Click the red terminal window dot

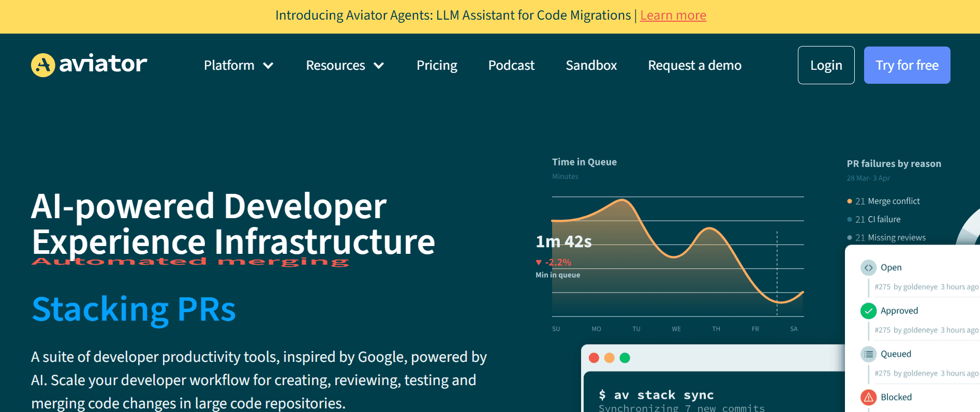(x=594, y=358)
